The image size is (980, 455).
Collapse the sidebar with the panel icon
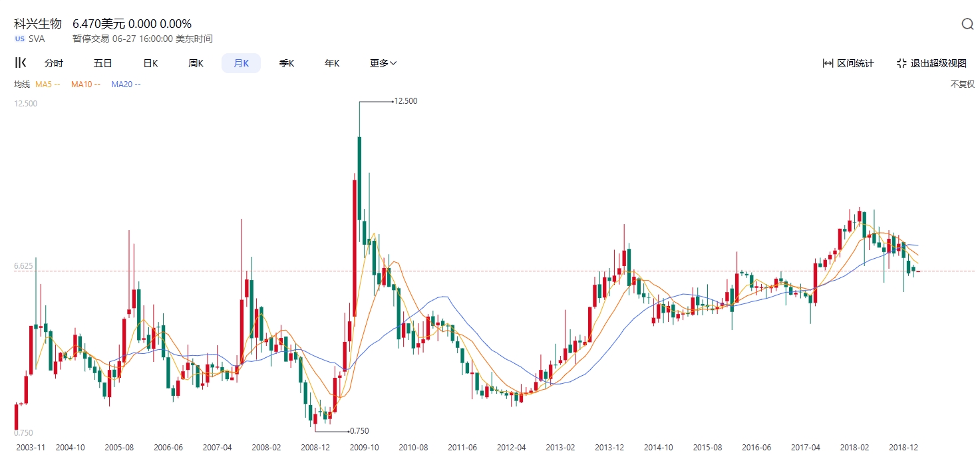click(x=21, y=63)
